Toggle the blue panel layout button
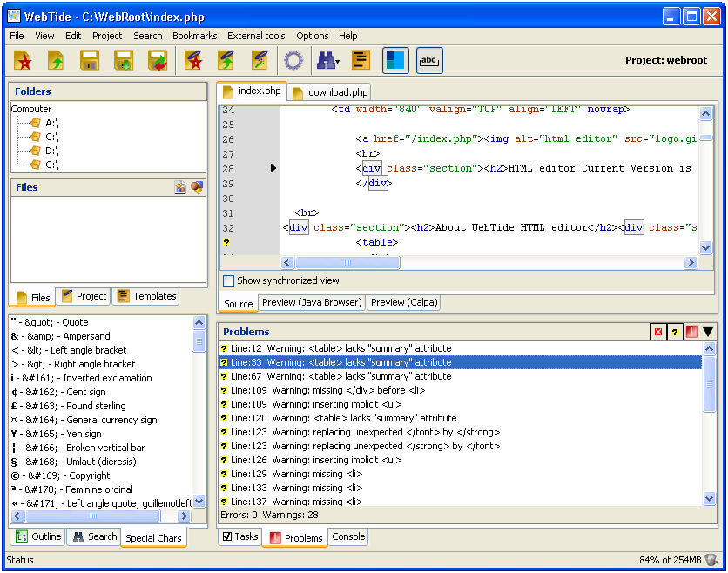Screen dimensions: 728x573 [x=395, y=60]
